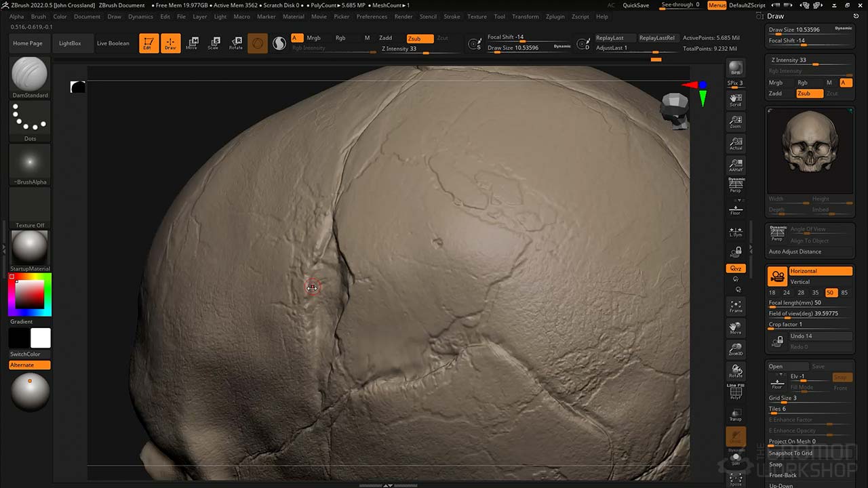This screenshot has height=488, width=868.
Task: Toggle PolyF line fill display
Action: pos(736,392)
